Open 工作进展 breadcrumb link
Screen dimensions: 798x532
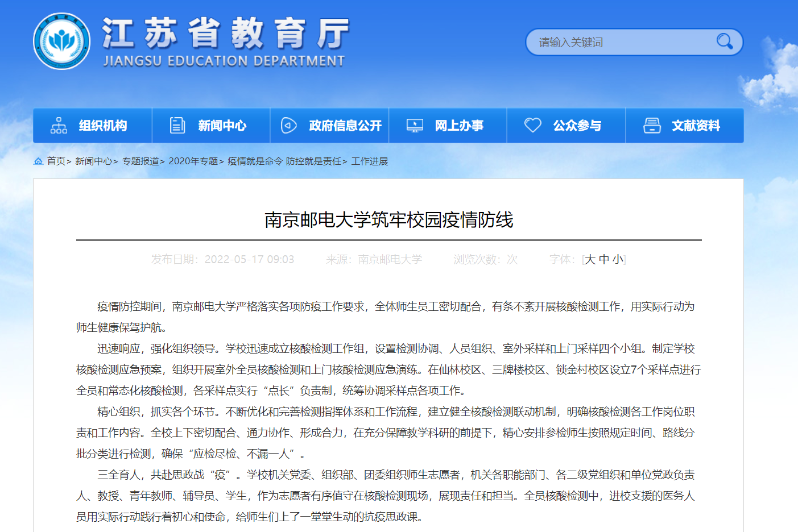click(370, 161)
